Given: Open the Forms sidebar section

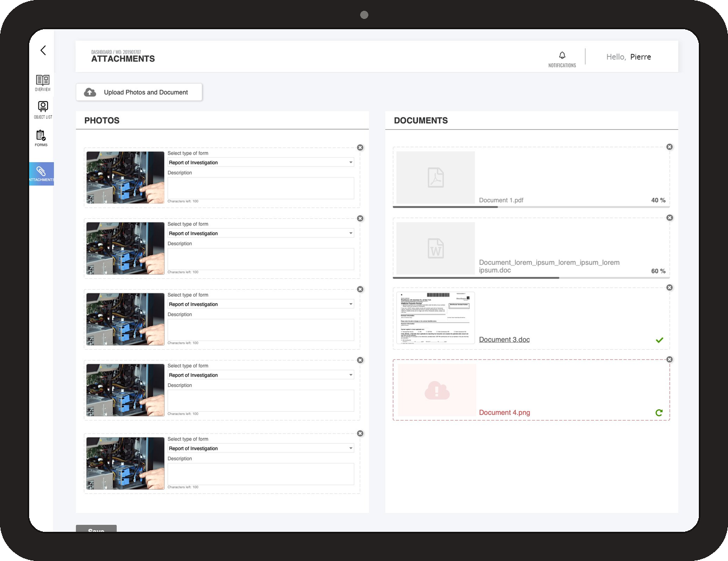Looking at the screenshot, I should 41,138.
